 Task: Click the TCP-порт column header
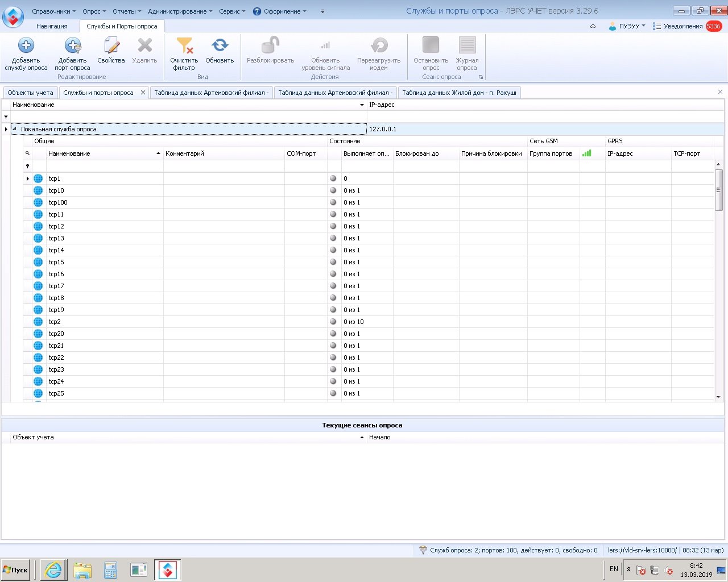tap(692, 153)
